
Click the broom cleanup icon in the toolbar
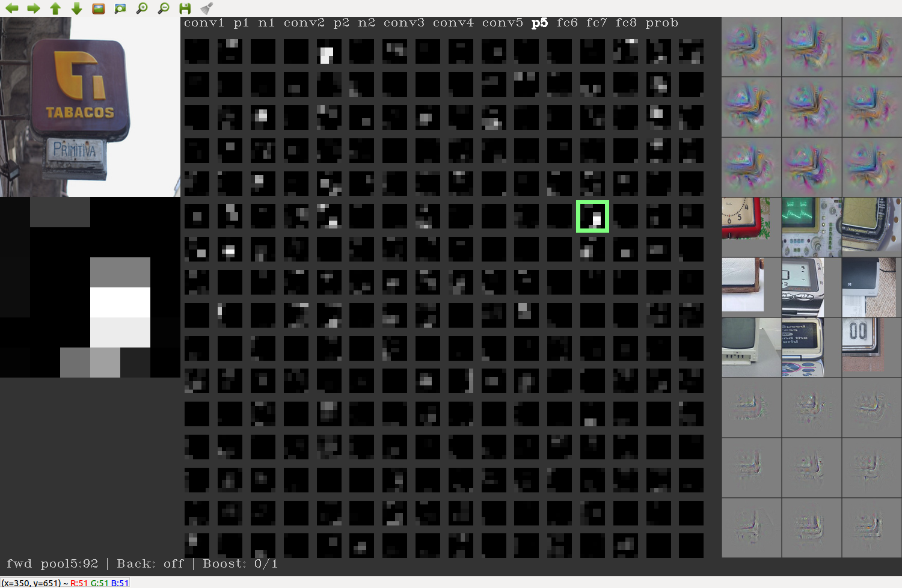(x=206, y=8)
